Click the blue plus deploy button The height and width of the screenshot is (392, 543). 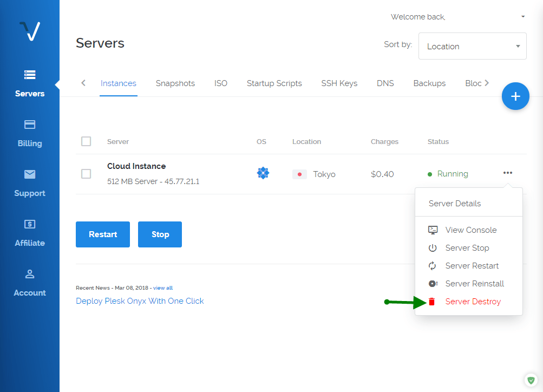coord(515,96)
